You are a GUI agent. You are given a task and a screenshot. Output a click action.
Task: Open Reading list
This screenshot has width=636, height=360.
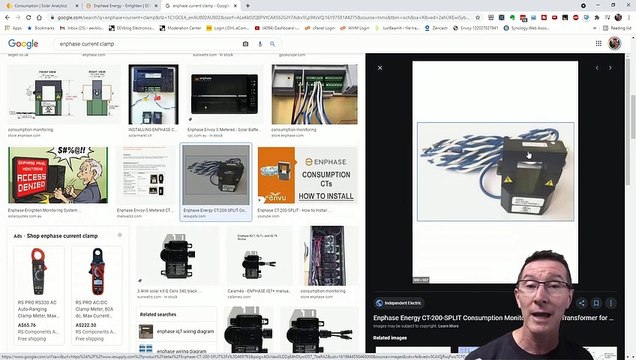point(617,28)
